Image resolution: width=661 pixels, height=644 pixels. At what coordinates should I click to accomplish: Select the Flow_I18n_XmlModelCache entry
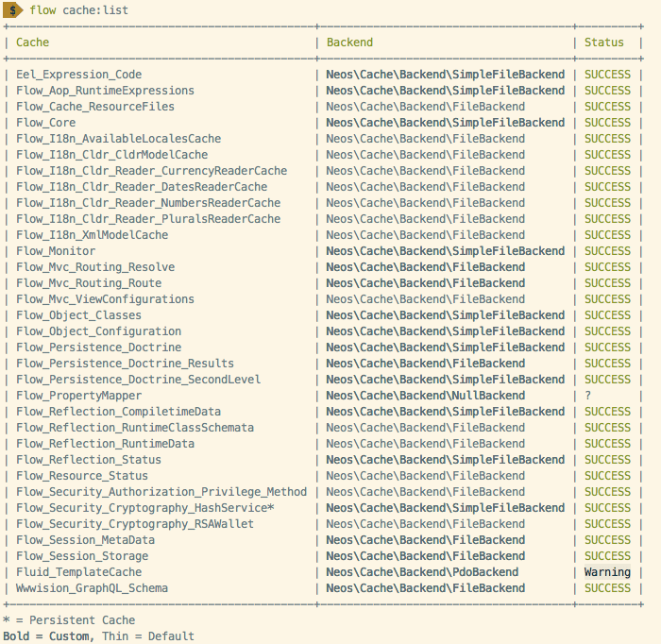pos(92,235)
